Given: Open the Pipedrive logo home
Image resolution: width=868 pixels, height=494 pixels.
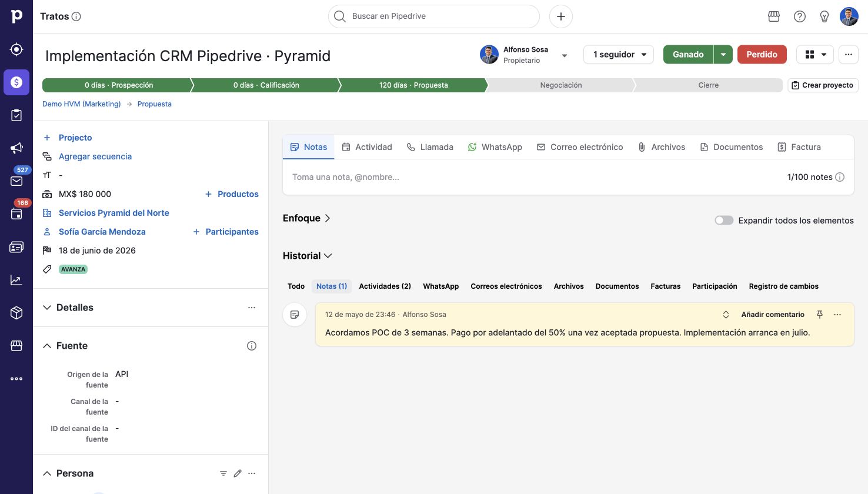Looking at the screenshot, I should coord(16,16).
